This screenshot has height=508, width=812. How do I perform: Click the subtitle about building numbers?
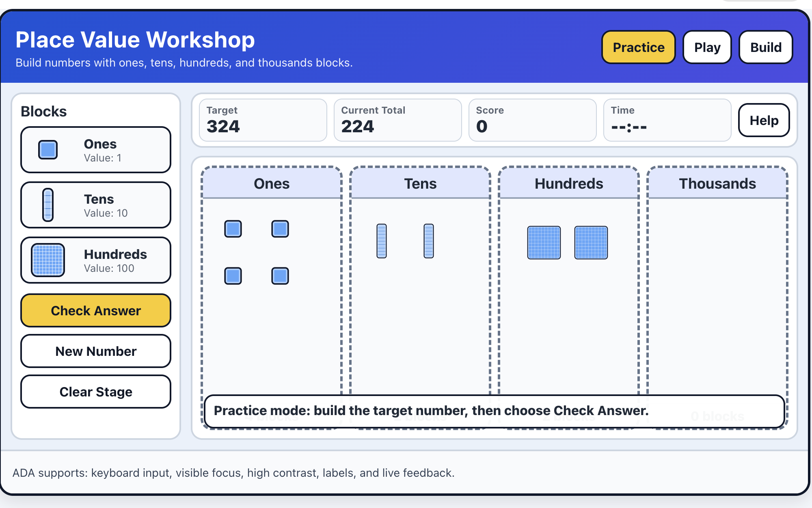[184, 62]
